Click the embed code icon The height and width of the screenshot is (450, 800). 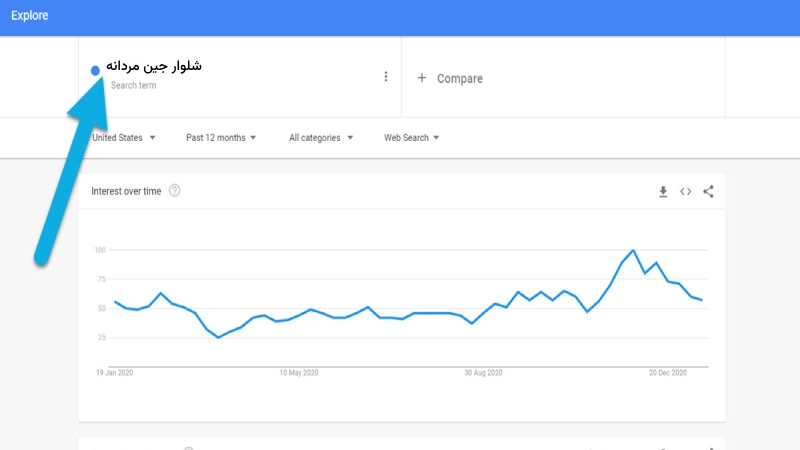pos(685,191)
